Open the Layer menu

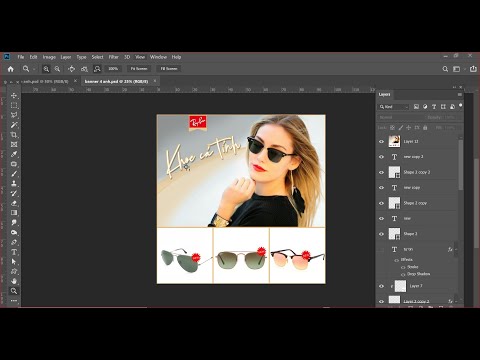66,57
